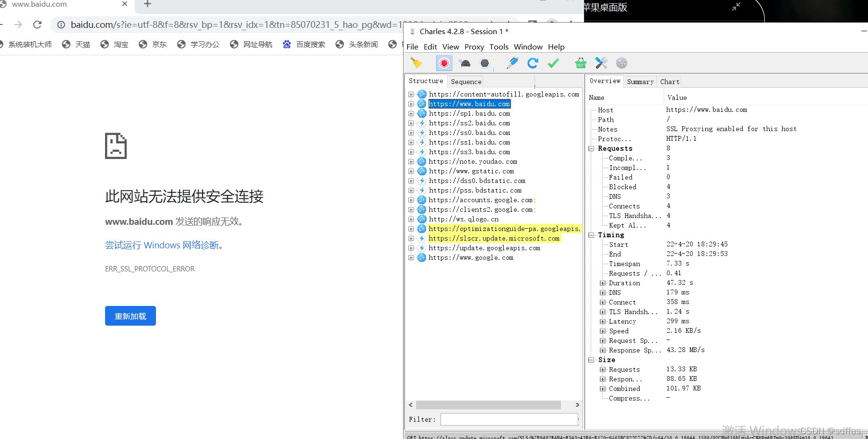
Task: Open the 淘宝 bookmark
Action: click(114, 44)
